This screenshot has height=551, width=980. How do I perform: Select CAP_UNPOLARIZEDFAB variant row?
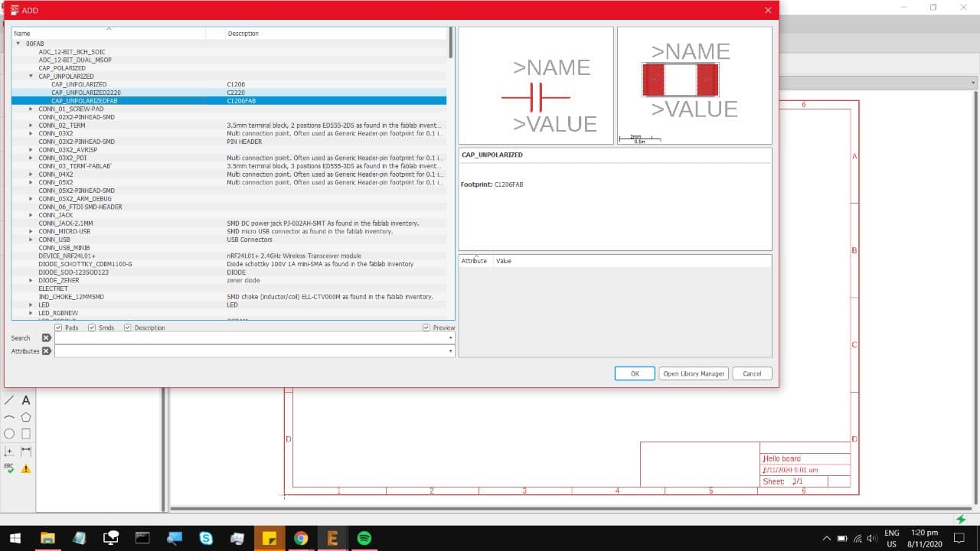(229, 100)
